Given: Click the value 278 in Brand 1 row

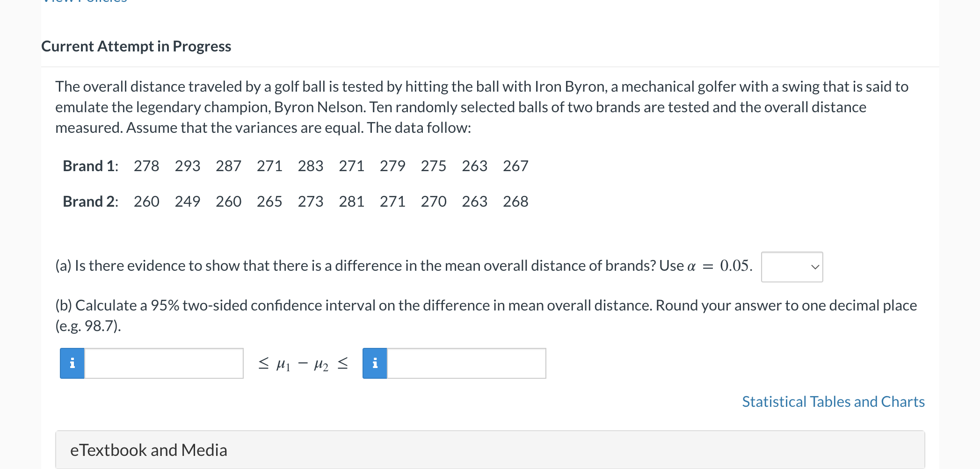Looking at the screenshot, I should [146, 166].
